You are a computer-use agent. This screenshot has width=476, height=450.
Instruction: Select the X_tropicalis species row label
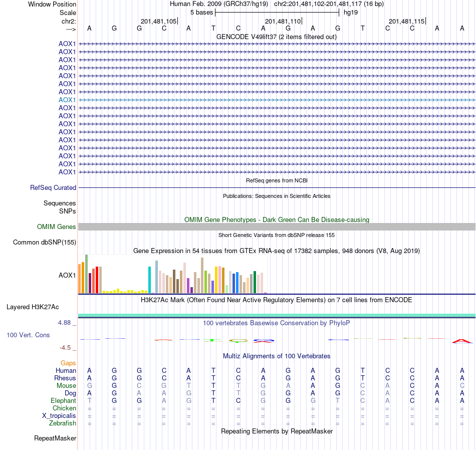coord(59,416)
